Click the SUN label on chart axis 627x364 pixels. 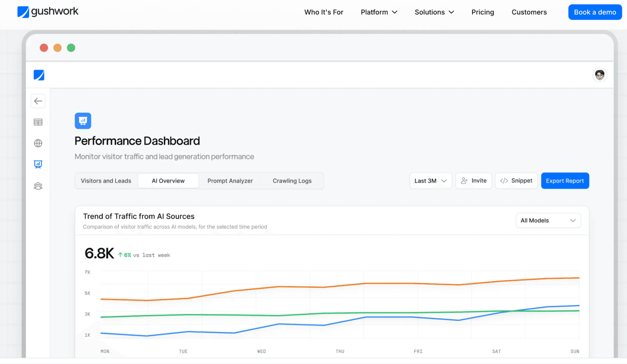[x=575, y=352]
